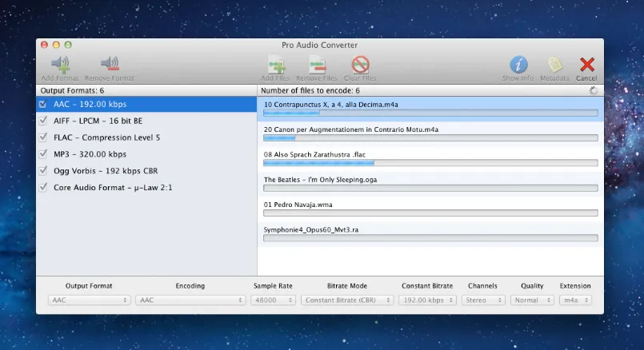Select the 10 Contrapunctus X file name

331,105
